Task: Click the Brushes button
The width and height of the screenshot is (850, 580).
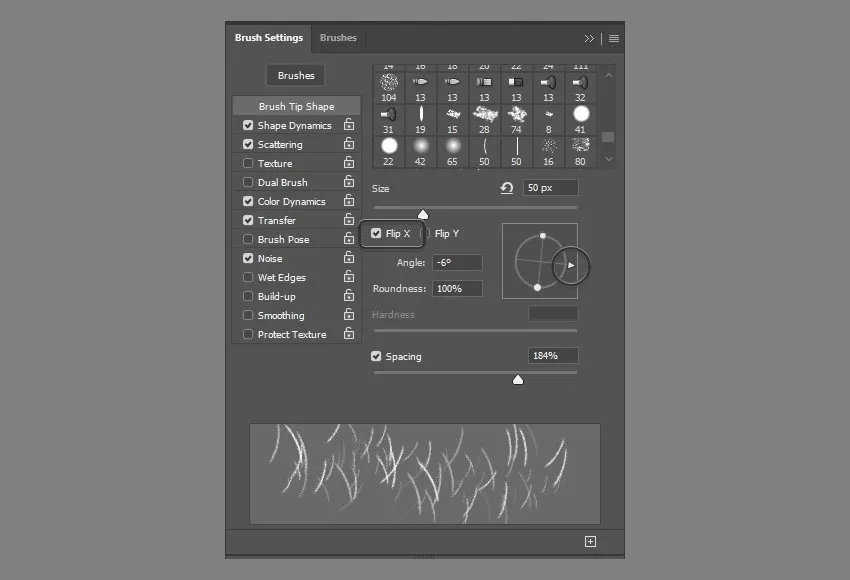Action: (x=296, y=75)
